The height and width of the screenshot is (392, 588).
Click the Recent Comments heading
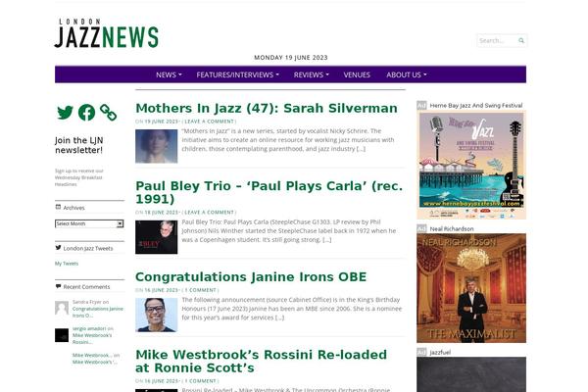pos(86,287)
